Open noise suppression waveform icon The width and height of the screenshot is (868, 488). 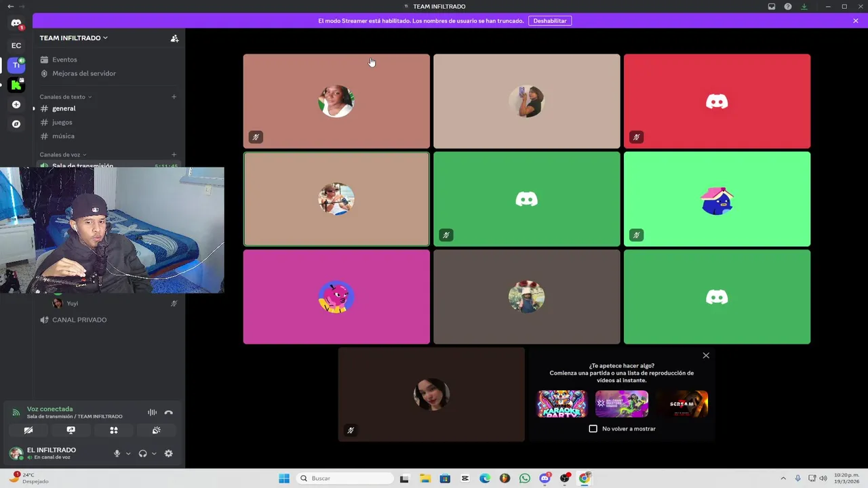[x=152, y=412]
